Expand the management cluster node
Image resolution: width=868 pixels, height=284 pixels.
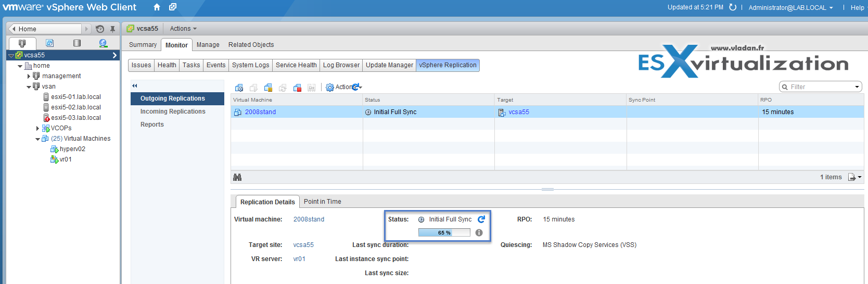coord(29,76)
